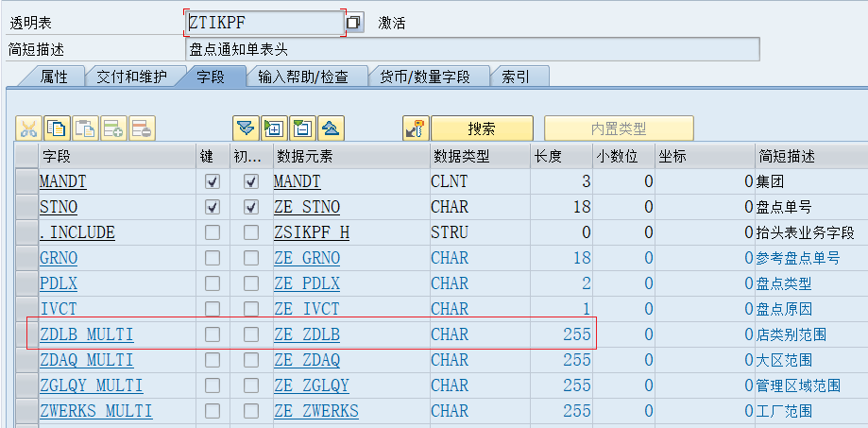Toggle initial values checkbox for STNO
This screenshot has height=428, width=868.
(252, 207)
